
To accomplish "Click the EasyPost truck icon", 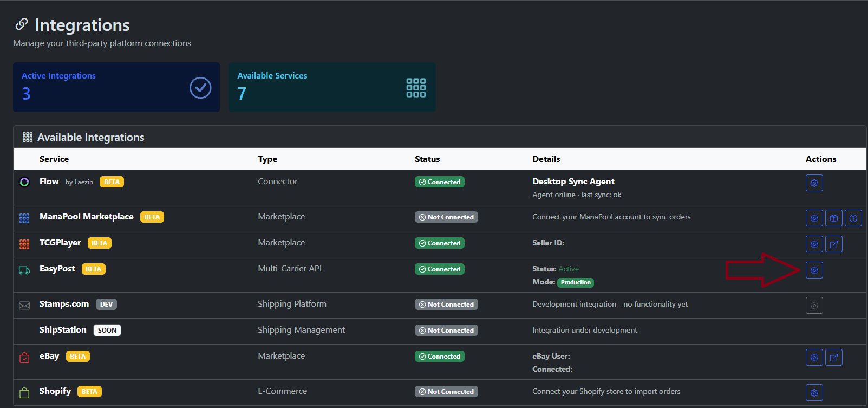I will (x=24, y=270).
